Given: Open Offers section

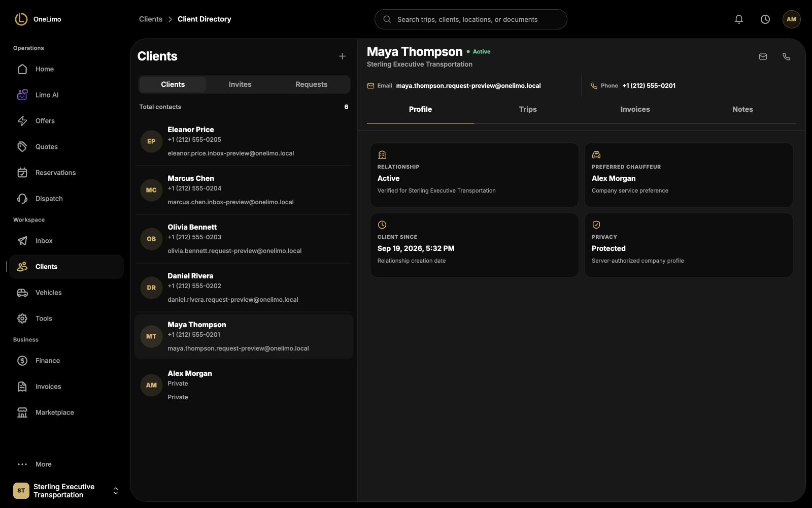Looking at the screenshot, I should tap(66, 121).
